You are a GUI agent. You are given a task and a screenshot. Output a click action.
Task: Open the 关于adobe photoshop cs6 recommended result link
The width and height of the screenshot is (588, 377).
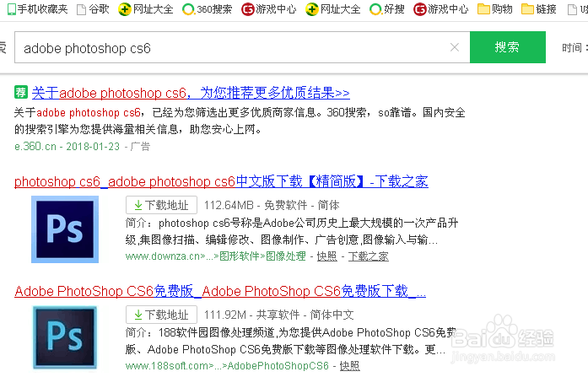(x=191, y=93)
